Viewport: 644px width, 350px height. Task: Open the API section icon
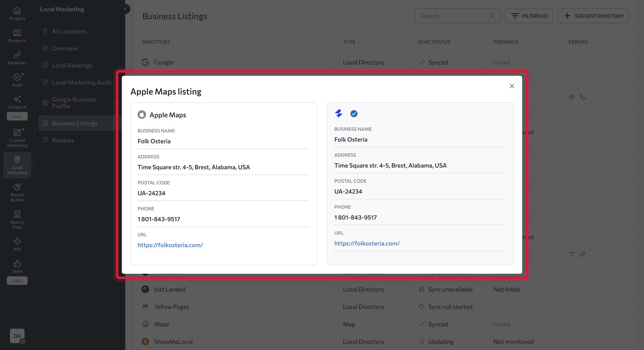tap(17, 244)
